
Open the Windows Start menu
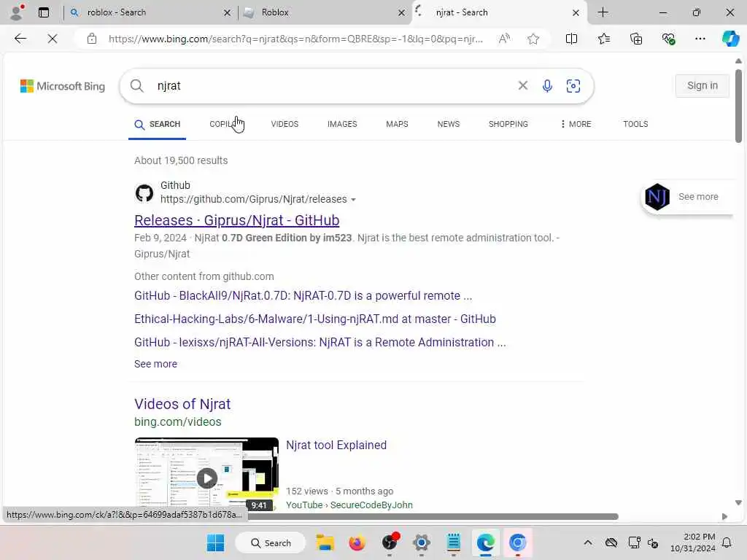click(x=215, y=542)
